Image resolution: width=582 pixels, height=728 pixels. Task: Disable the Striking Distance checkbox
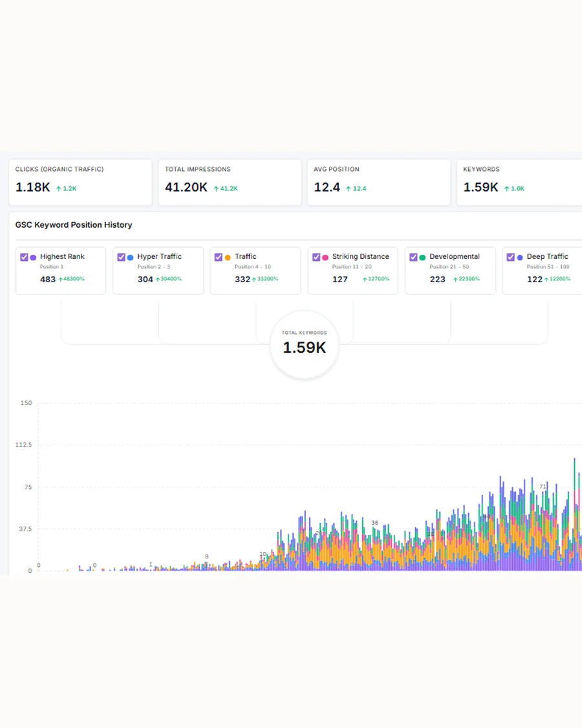pos(316,257)
